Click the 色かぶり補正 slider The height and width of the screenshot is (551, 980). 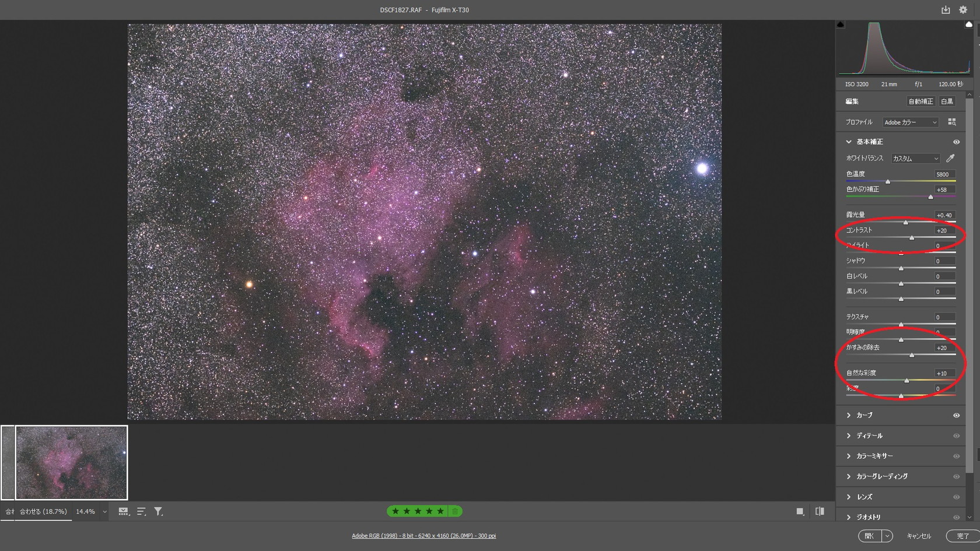(x=901, y=196)
